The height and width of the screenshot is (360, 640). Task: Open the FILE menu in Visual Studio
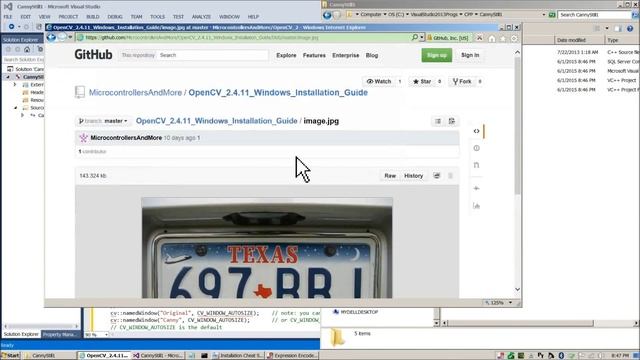click(x=8, y=17)
